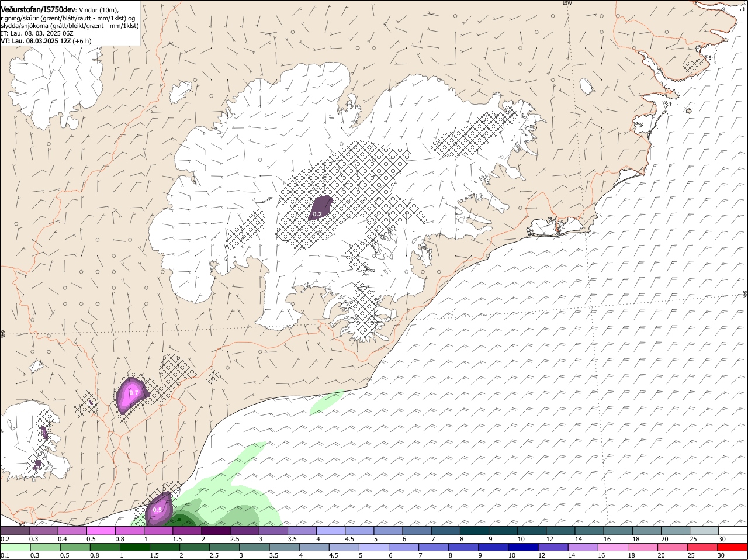Viewport: 748px width, 560px height.
Task: Click the '0.2' label under the snow scale
Action: [5, 538]
